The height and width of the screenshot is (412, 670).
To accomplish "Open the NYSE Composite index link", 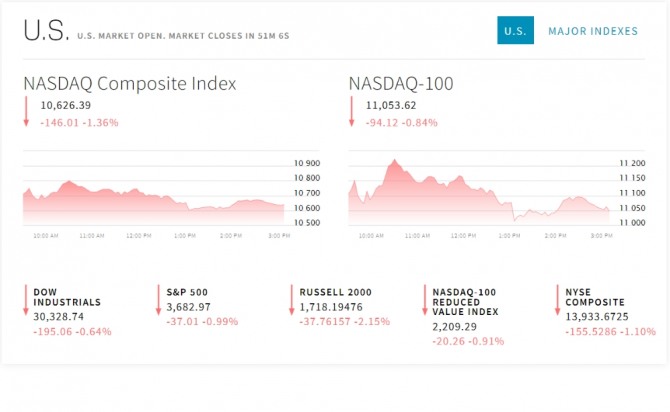I will pos(595,296).
